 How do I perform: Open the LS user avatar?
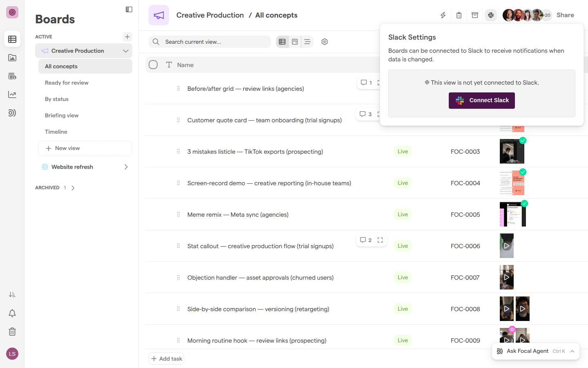[12, 354]
